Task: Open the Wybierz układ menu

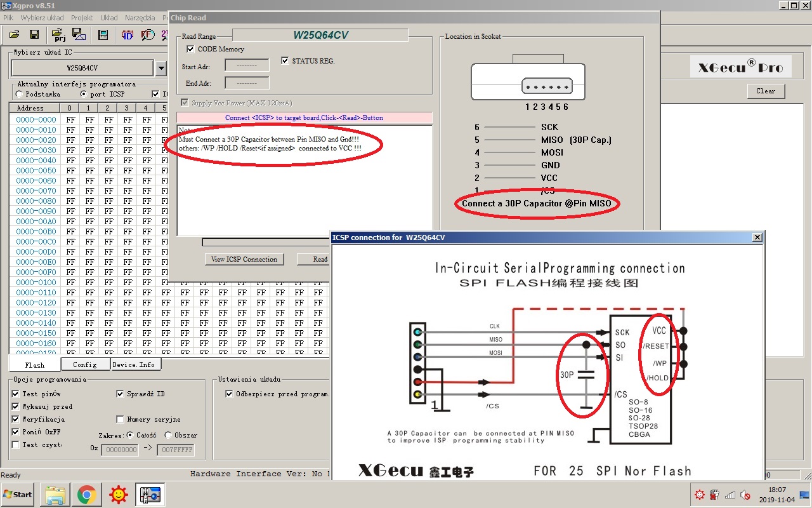Action: pos(42,18)
